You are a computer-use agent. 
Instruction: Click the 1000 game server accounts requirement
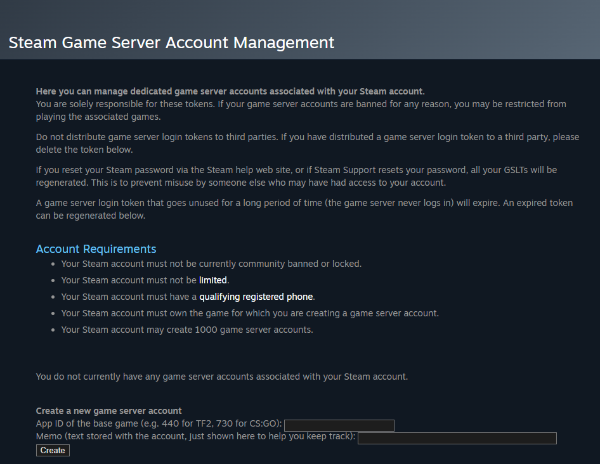pos(187,329)
